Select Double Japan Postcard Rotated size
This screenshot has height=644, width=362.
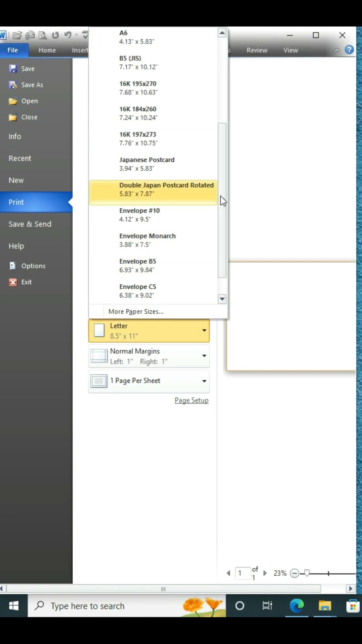153,192
